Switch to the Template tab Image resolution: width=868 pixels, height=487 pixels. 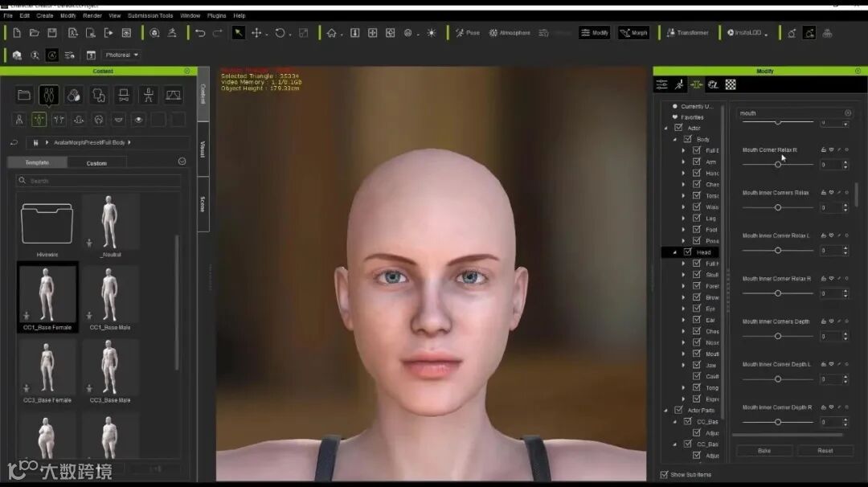[37, 162]
